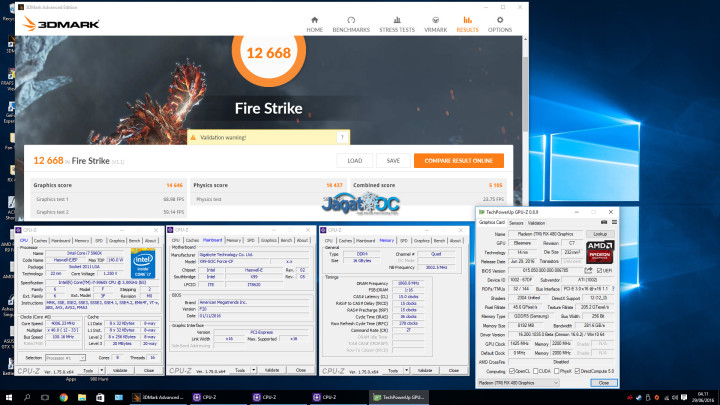Click Tools button in the Mainboard CPU-Z window
This screenshot has height=405, width=720.
(240, 370)
